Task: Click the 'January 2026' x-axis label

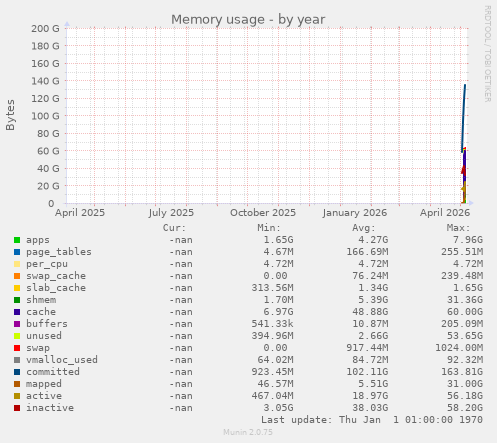Action: 355,213
